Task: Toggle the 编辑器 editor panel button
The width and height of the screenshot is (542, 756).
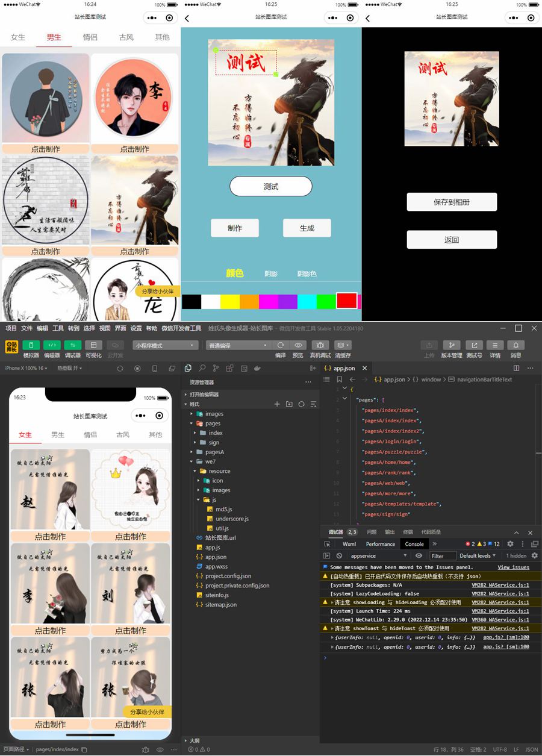Action: point(52,345)
